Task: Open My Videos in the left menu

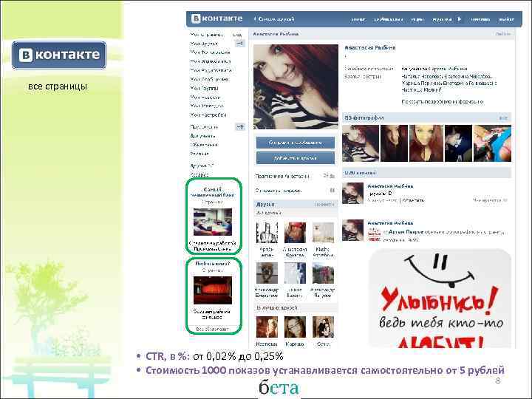Action: (x=211, y=61)
